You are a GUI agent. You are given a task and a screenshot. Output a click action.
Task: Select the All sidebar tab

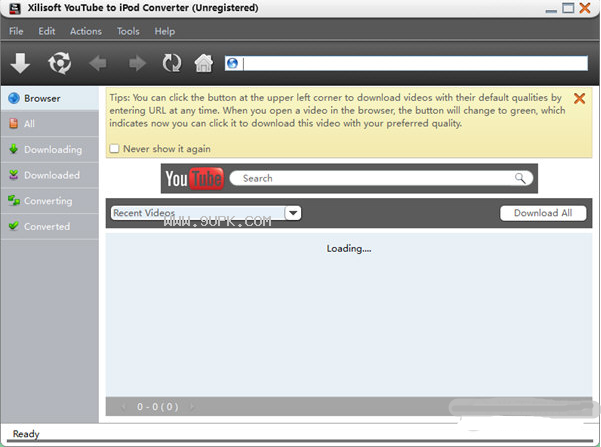coord(49,123)
